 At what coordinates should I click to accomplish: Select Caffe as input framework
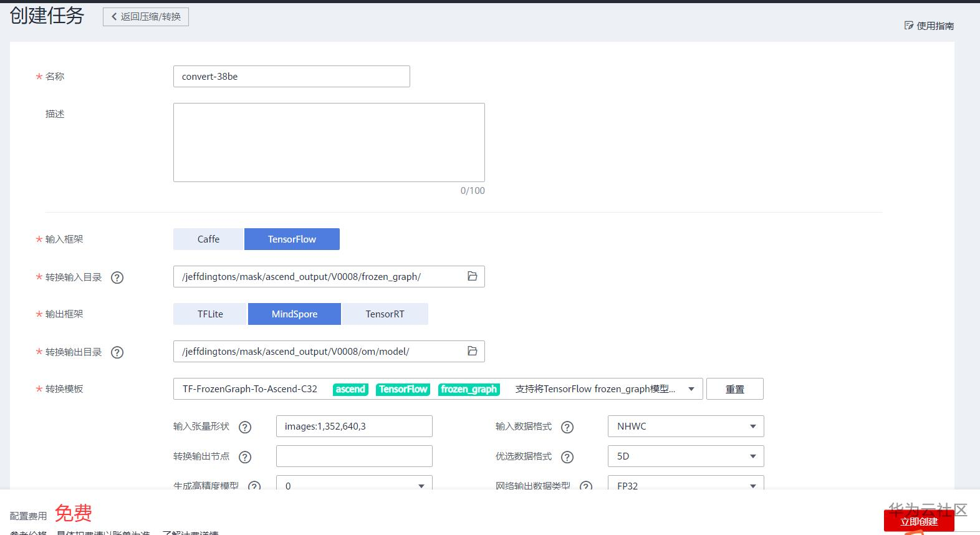point(208,239)
